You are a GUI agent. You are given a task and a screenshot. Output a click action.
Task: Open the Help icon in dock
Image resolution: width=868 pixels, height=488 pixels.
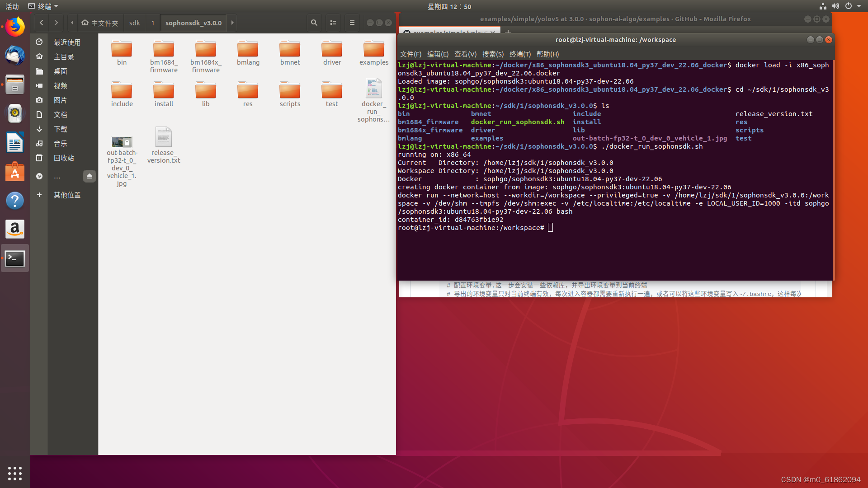[15, 200]
